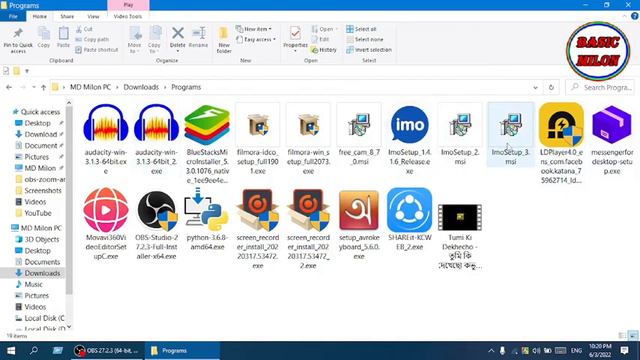Click the Paste ribbon button
Screen dimensions: 640x360
click(63, 38)
